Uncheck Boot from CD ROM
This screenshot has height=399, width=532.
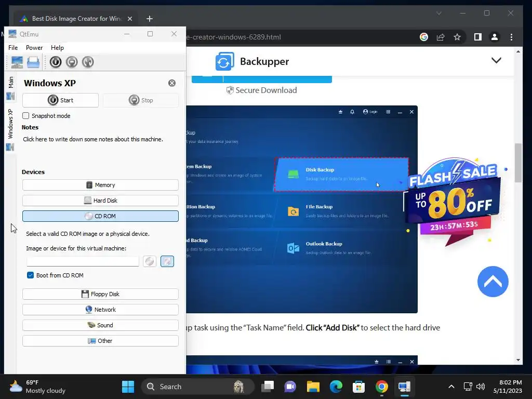tap(30, 275)
